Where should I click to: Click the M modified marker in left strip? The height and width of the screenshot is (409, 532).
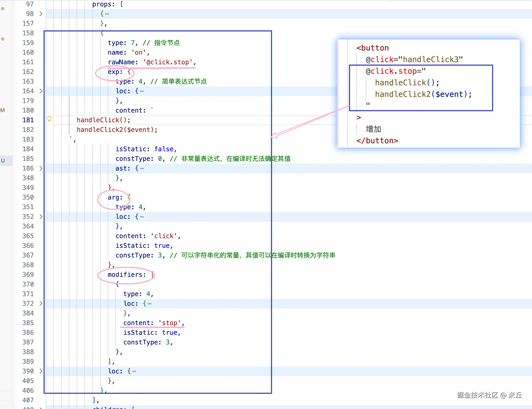[3, 110]
